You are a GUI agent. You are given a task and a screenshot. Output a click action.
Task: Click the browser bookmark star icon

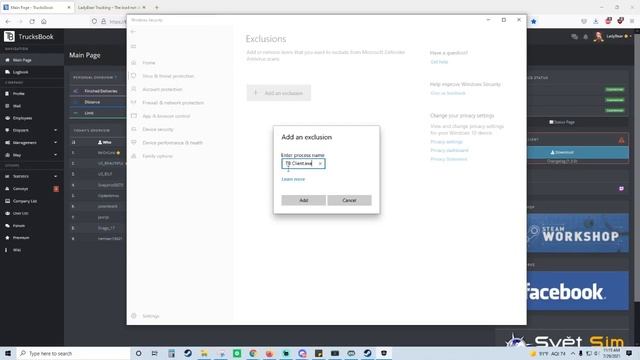(x=533, y=21)
